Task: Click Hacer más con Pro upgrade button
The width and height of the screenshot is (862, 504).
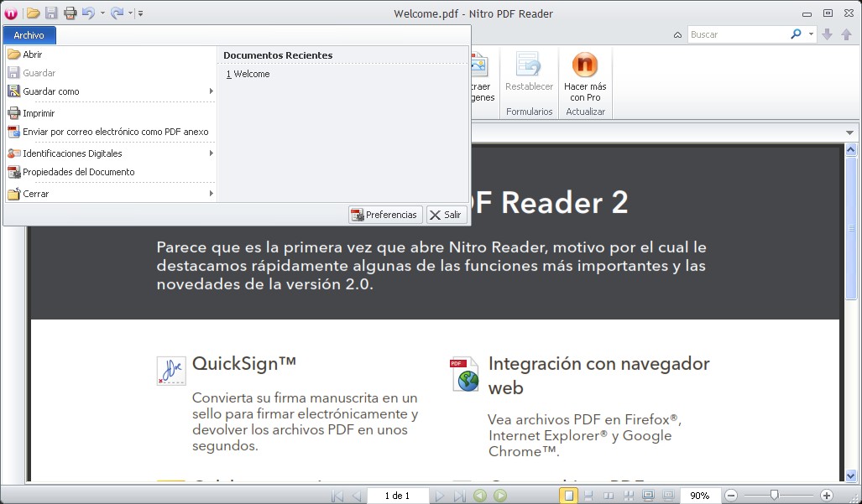Action: [585, 76]
